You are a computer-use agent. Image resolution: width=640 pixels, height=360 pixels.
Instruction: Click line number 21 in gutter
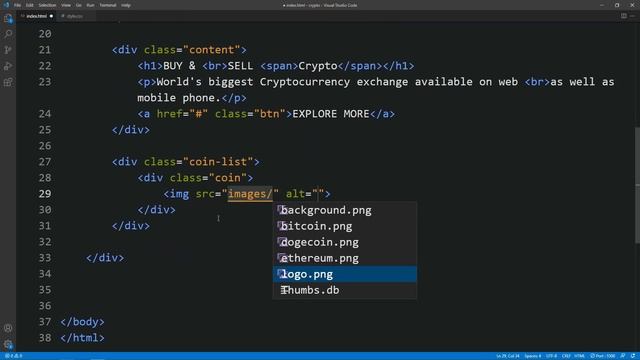(x=45, y=50)
